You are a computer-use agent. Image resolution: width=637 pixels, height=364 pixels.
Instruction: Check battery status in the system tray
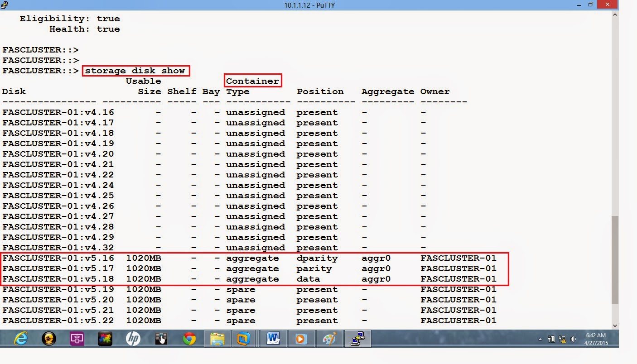pos(551,339)
